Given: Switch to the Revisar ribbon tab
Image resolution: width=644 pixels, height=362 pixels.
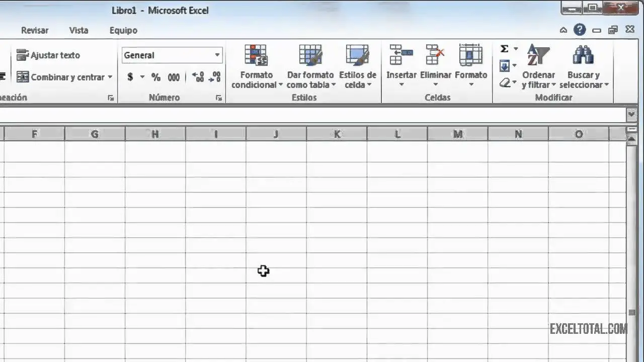Looking at the screenshot, I should [x=35, y=30].
